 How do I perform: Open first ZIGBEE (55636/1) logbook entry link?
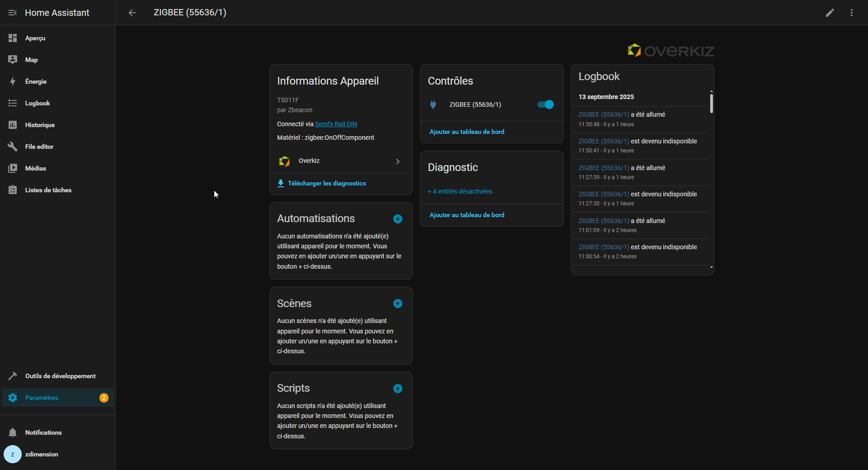(604, 114)
